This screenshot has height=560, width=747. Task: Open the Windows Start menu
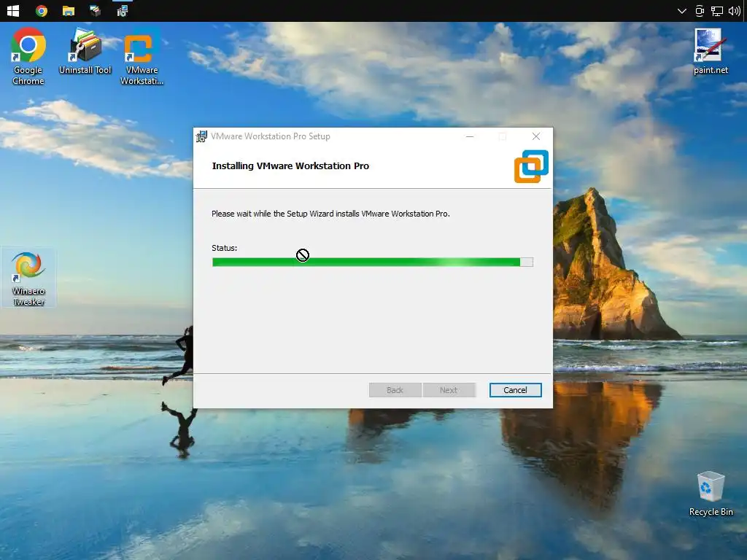(x=13, y=10)
